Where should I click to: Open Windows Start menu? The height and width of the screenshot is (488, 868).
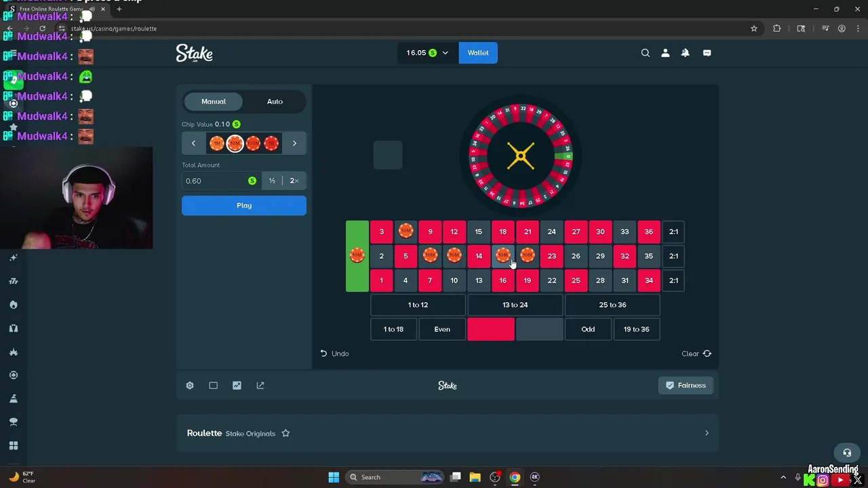pos(334,477)
